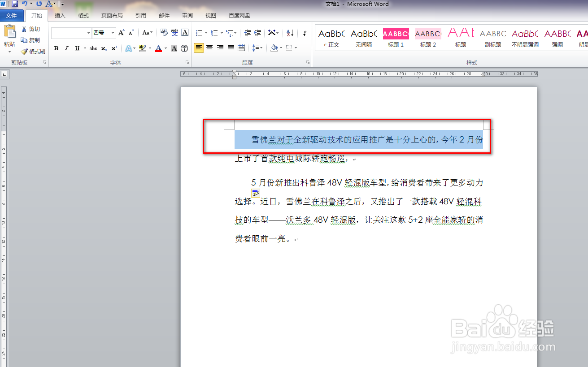The height and width of the screenshot is (367, 588).
Task: Open the underline style dropdown arrow
Action: point(85,48)
